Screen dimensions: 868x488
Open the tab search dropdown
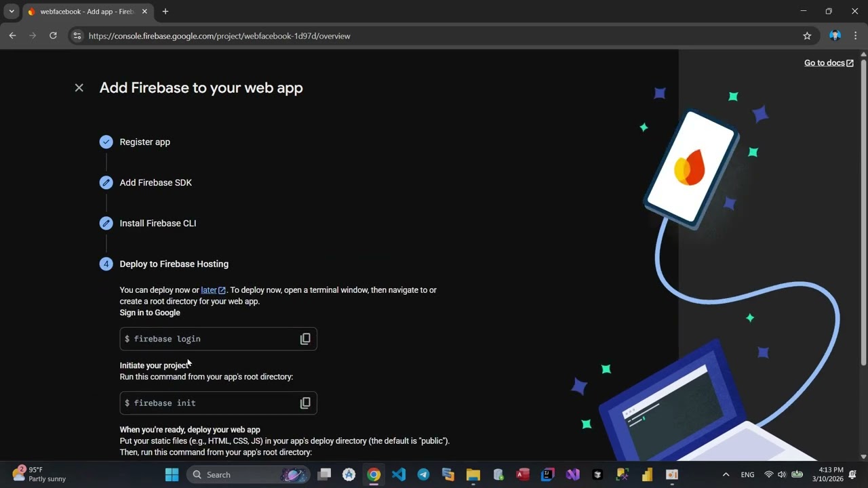point(12,12)
